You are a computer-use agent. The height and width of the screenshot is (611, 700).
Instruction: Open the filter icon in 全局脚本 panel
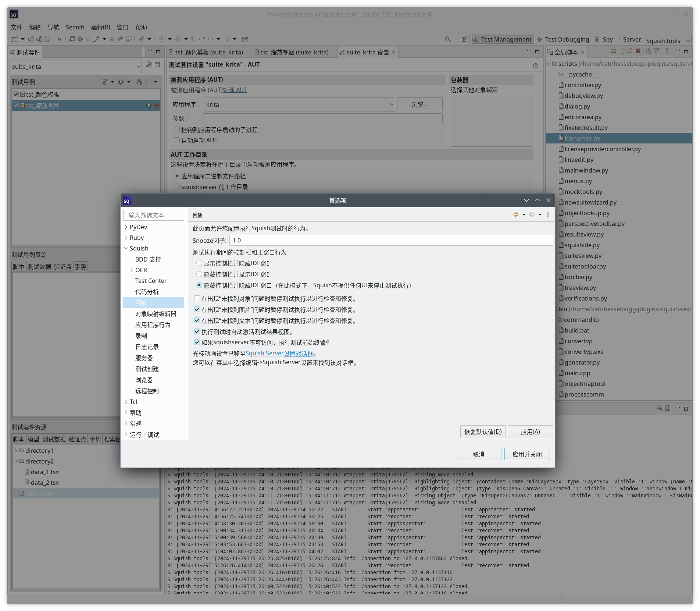point(657,51)
